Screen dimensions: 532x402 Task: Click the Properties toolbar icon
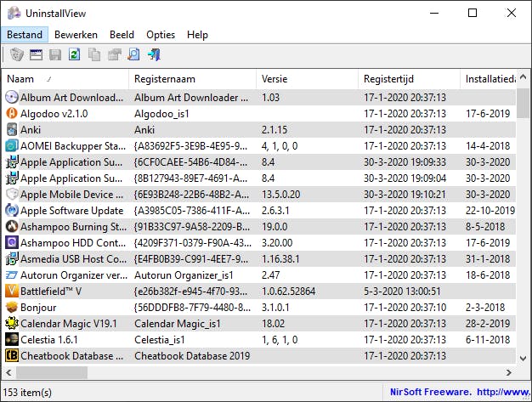click(114, 55)
